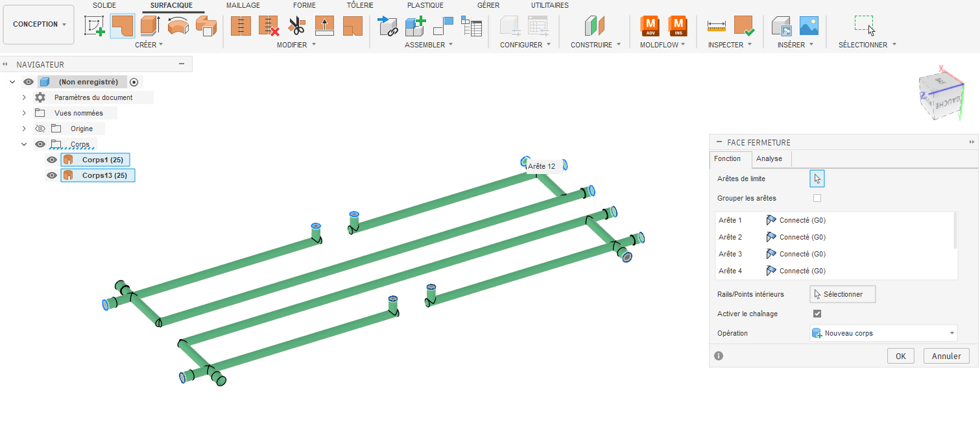
Task: Select the surface Extrude tool
Action: (x=150, y=26)
